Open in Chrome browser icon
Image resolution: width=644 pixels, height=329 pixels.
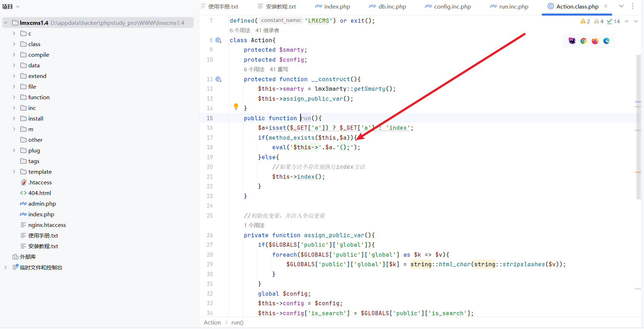pos(583,41)
